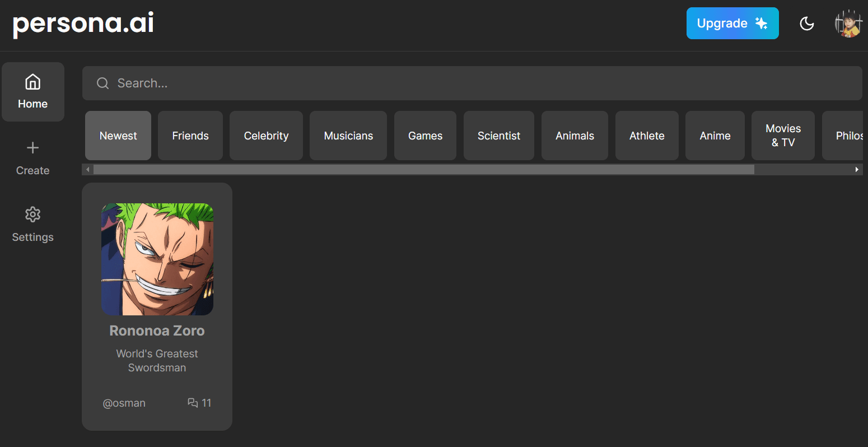The height and width of the screenshot is (447, 868).
Task: Open the Home sidebar item
Action: (33, 92)
